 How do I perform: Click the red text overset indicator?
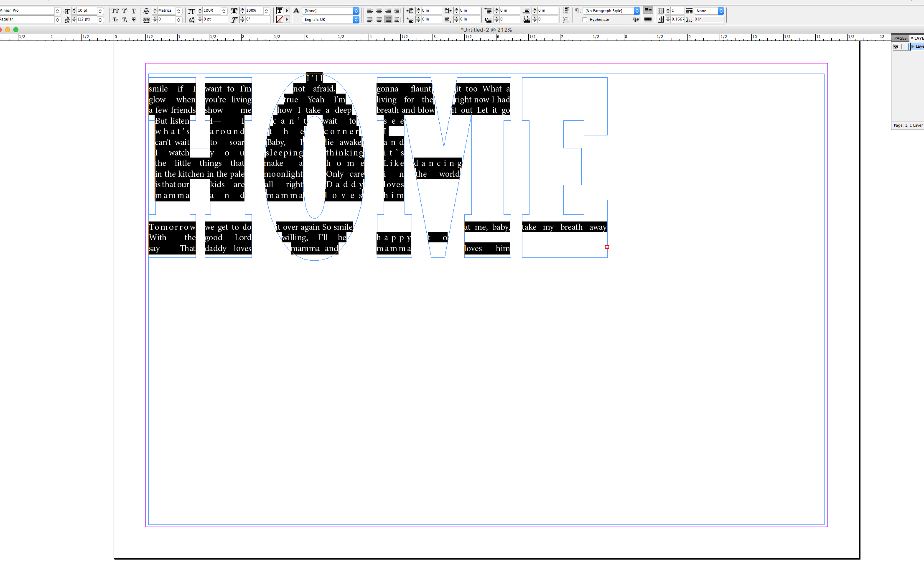point(607,247)
